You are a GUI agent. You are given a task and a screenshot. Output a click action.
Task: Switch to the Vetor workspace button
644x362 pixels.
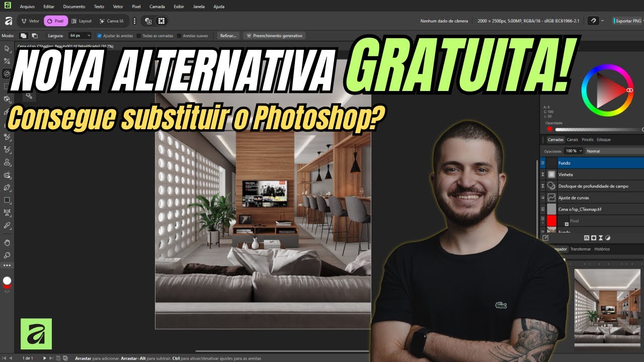(31, 21)
